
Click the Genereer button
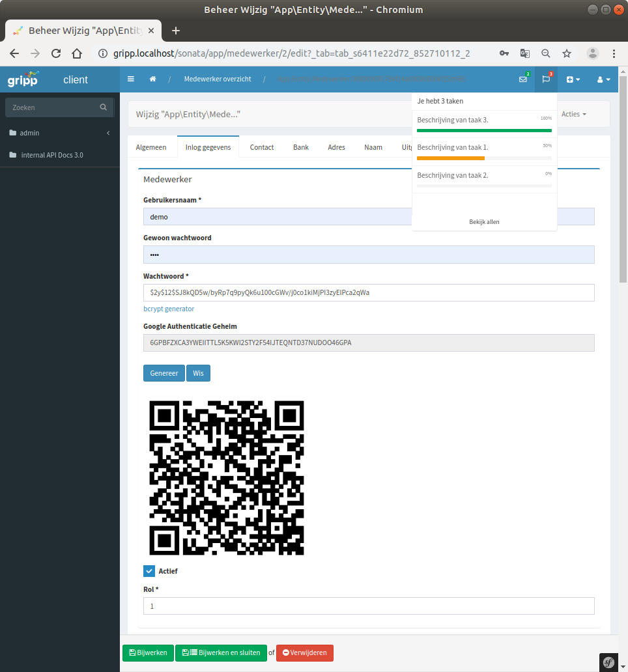164,373
